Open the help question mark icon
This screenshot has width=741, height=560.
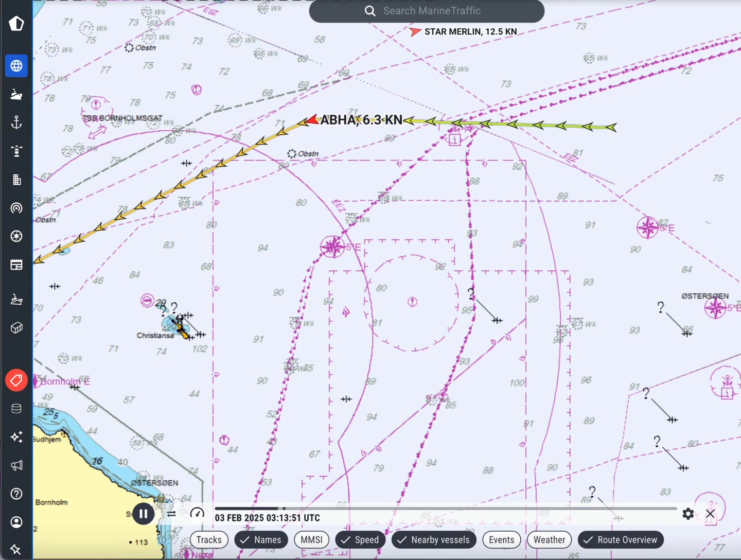pyautogui.click(x=16, y=494)
